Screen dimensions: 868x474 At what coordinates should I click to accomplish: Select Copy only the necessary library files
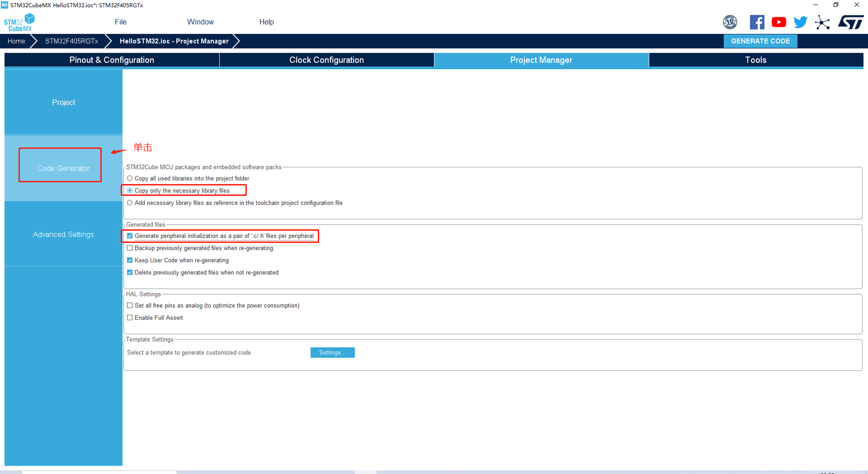pos(129,190)
